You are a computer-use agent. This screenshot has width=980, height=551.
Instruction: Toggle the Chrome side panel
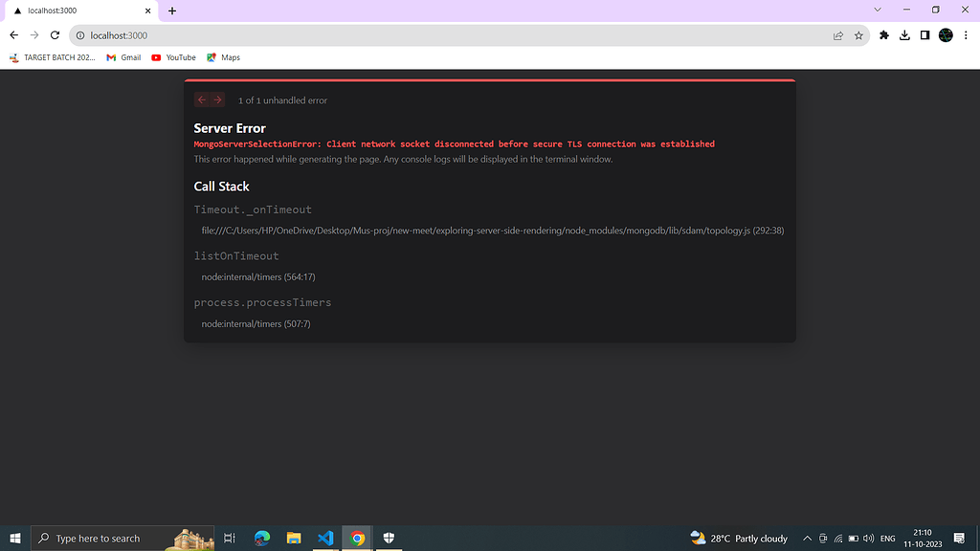(924, 35)
